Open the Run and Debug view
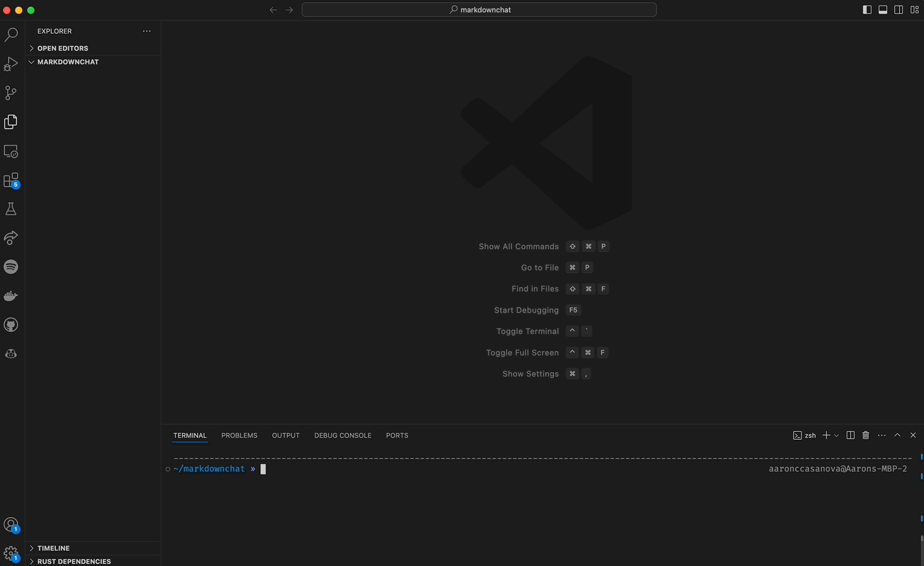Viewport: 924px width, 566px height. tap(11, 64)
